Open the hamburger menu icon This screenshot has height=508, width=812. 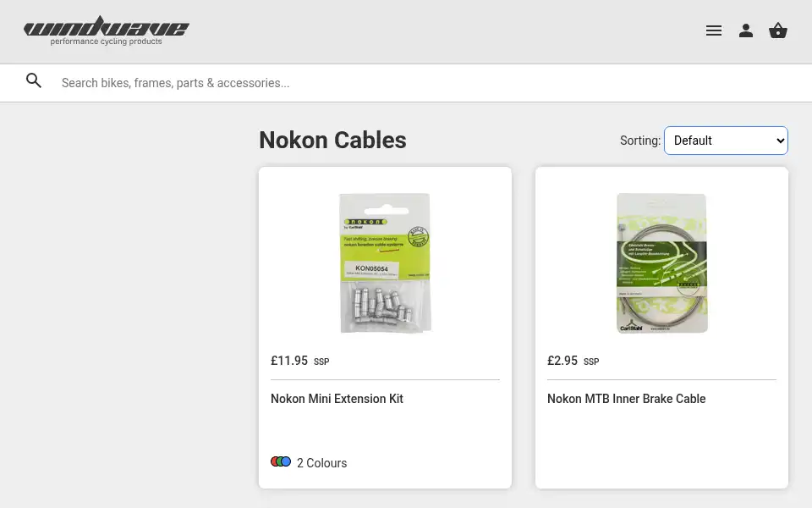[714, 30]
